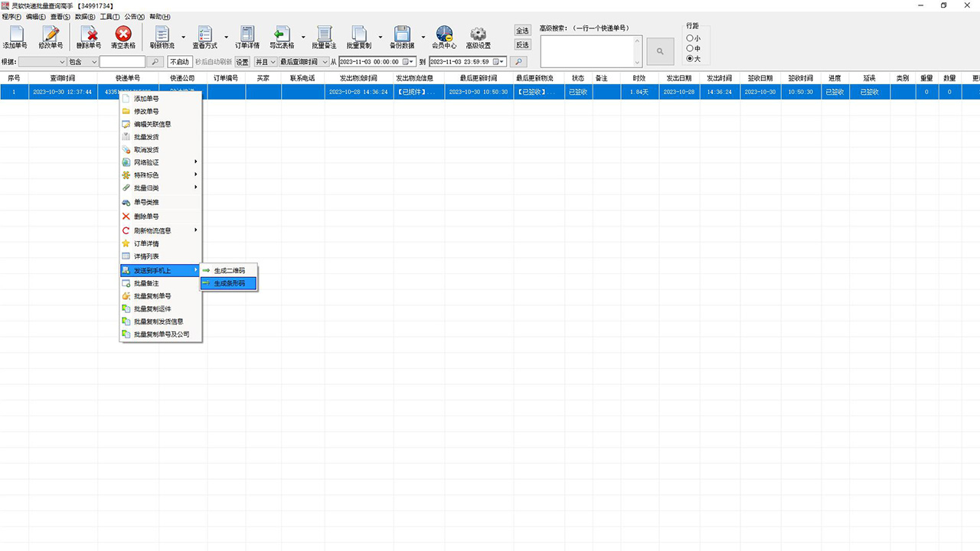Open 高级设置 gear icon
Viewport: 980px width, 551px height.
coord(479,36)
